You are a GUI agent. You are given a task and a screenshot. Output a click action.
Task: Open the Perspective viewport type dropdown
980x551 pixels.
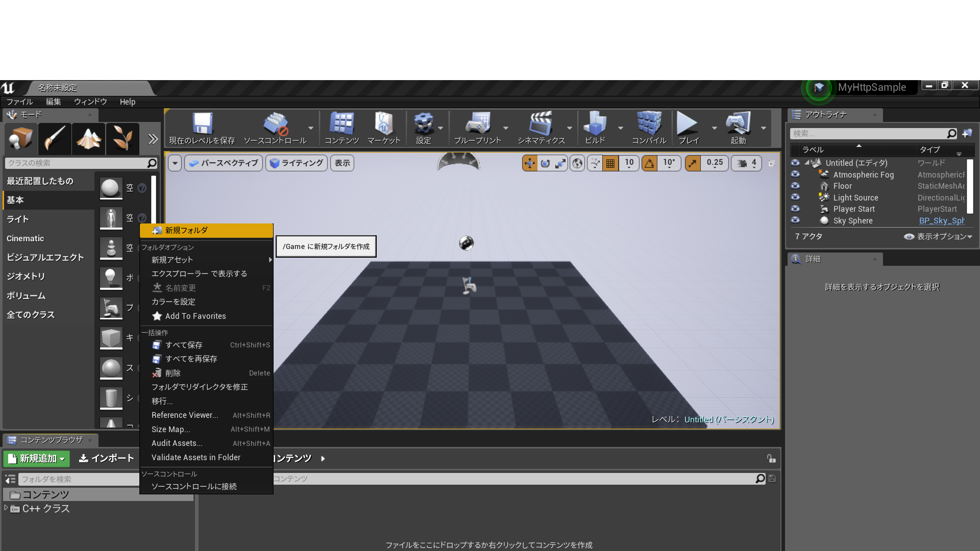224,163
